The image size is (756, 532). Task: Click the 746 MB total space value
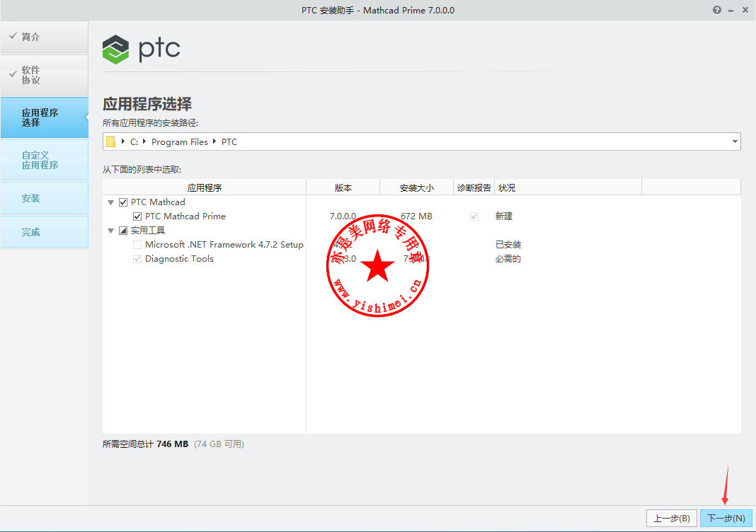(x=172, y=444)
